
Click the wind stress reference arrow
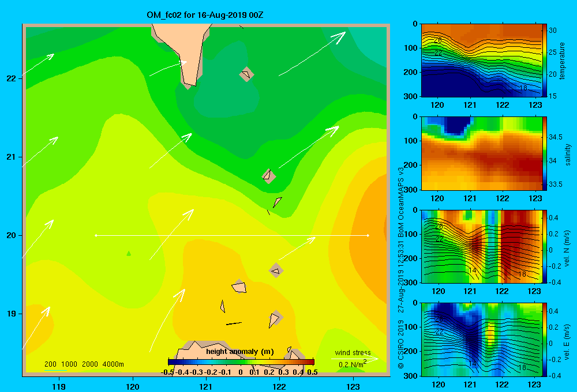pyautogui.click(x=355, y=359)
